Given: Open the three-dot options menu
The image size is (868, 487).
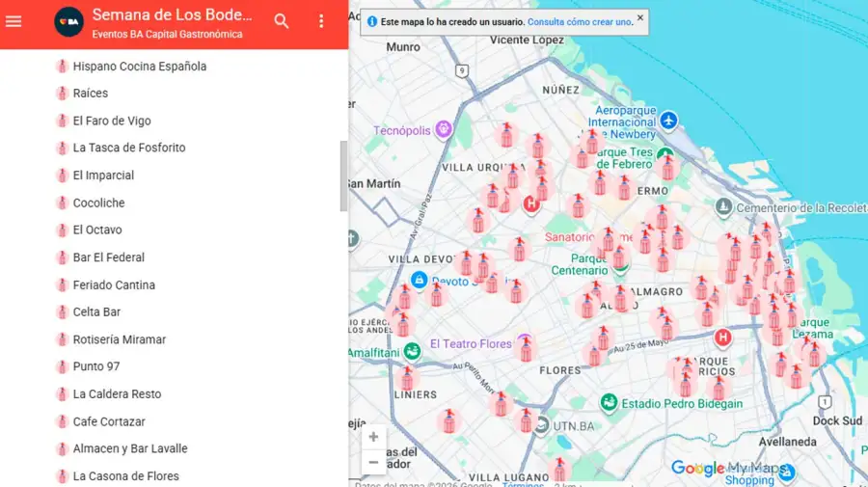Looking at the screenshot, I should pos(321,21).
